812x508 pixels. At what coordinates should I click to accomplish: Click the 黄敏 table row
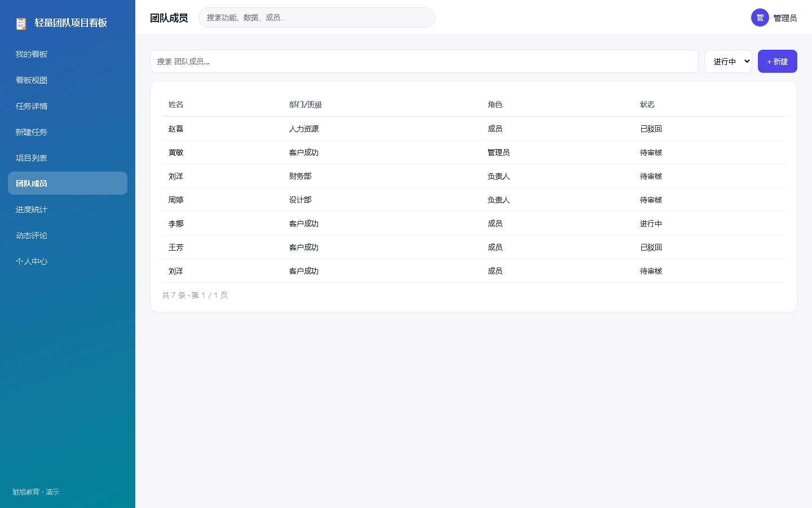click(x=474, y=152)
